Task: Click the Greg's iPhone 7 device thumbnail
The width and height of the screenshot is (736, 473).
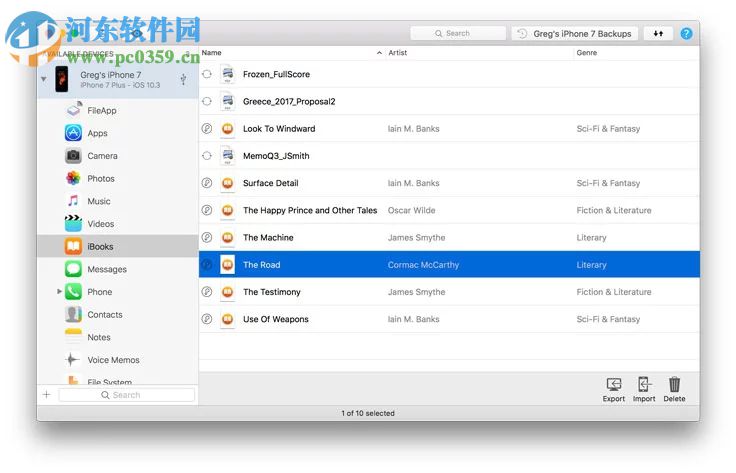Action: [x=62, y=79]
